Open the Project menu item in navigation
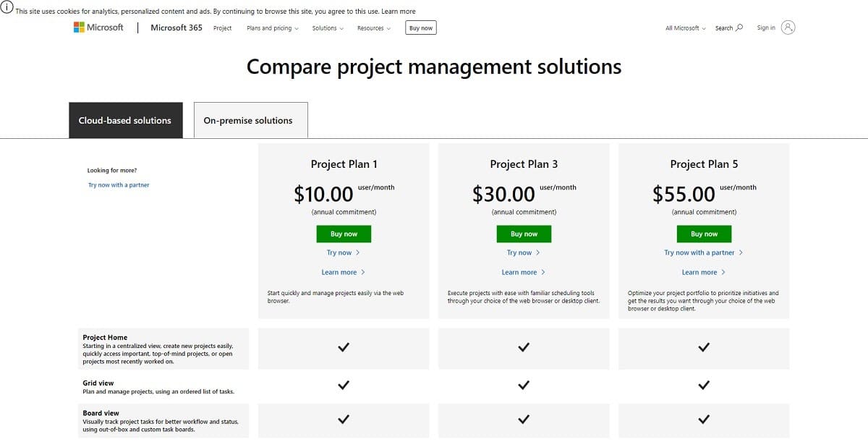This screenshot has height=442, width=868. [x=222, y=28]
